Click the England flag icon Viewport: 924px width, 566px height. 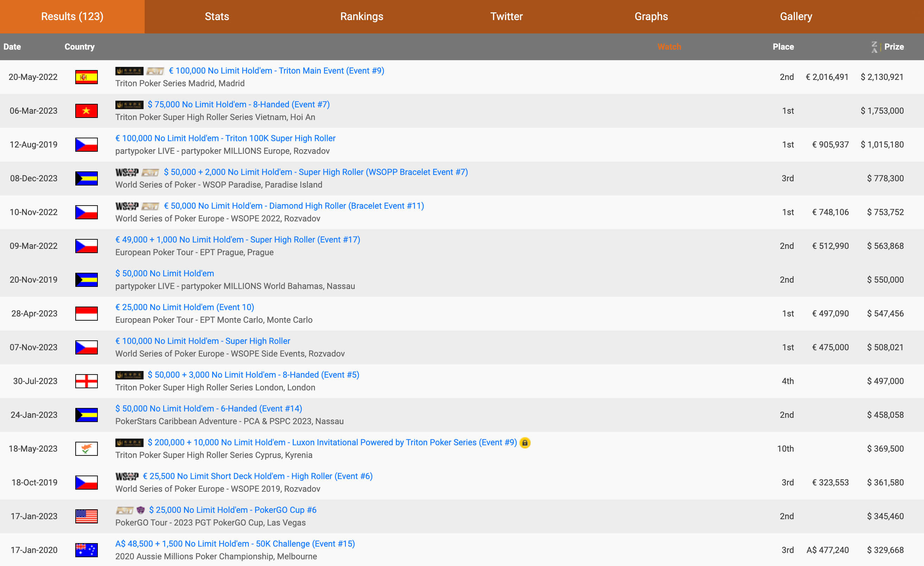pos(86,381)
